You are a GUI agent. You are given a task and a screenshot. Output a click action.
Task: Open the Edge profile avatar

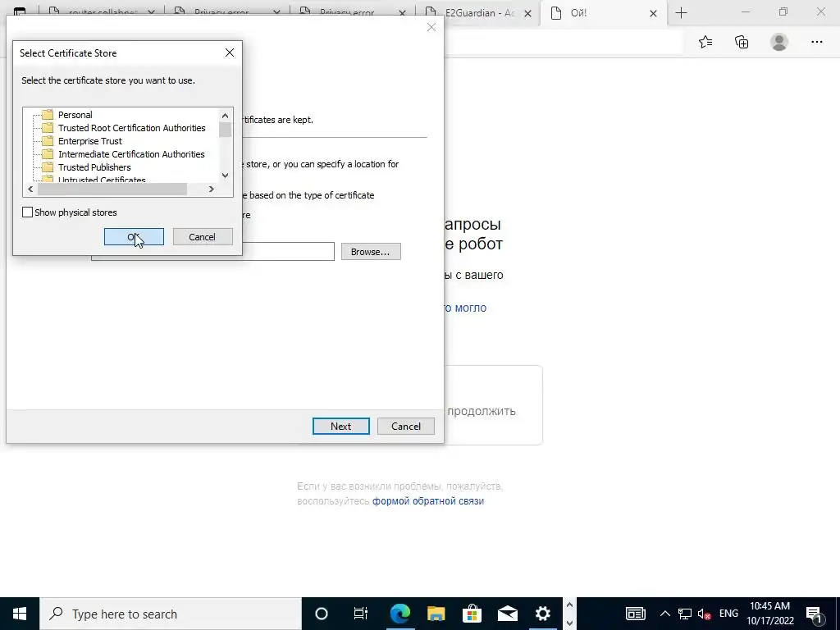click(779, 42)
